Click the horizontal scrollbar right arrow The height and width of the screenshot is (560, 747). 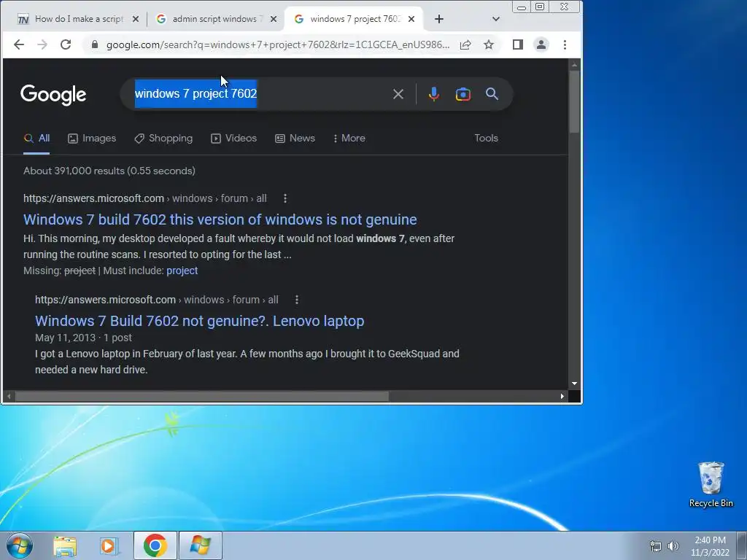[x=562, y=396]
